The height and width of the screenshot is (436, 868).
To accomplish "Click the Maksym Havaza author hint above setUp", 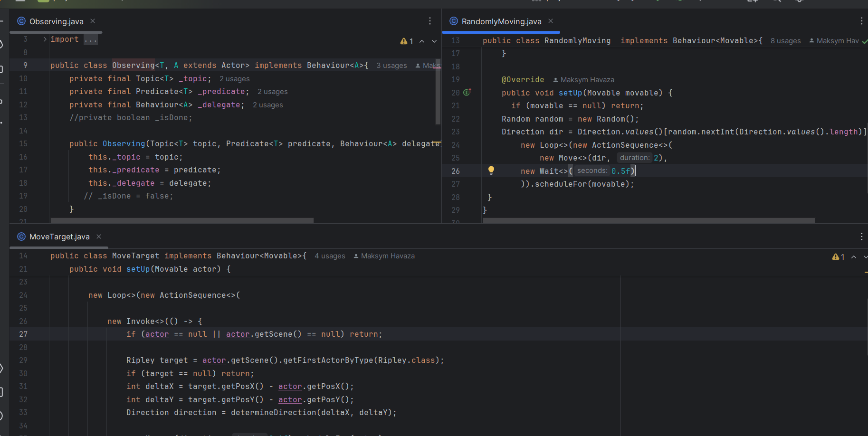I will [583, 80].
